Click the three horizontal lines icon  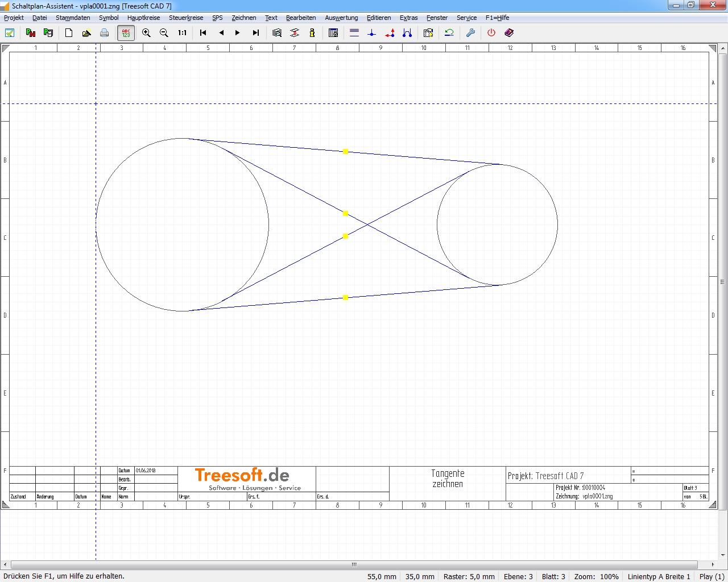pyautogui.click(x=354, y=33)
